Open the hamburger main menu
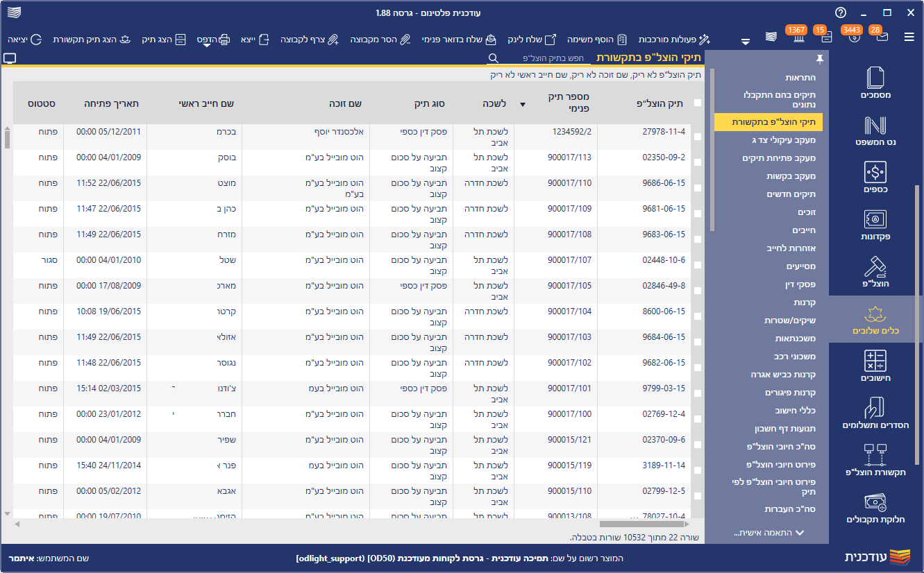Screen dimensions: 924x573 pyautogui.click(x=909, y=37)
